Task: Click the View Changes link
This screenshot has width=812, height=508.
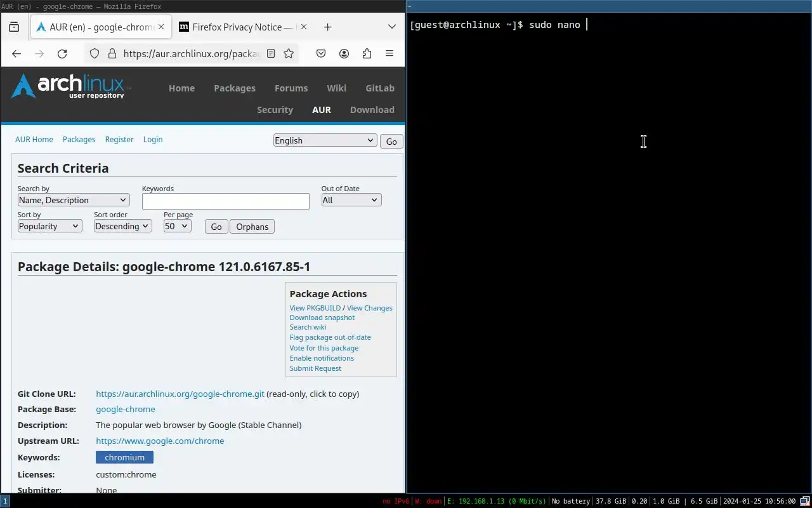Action: (370, 308)
